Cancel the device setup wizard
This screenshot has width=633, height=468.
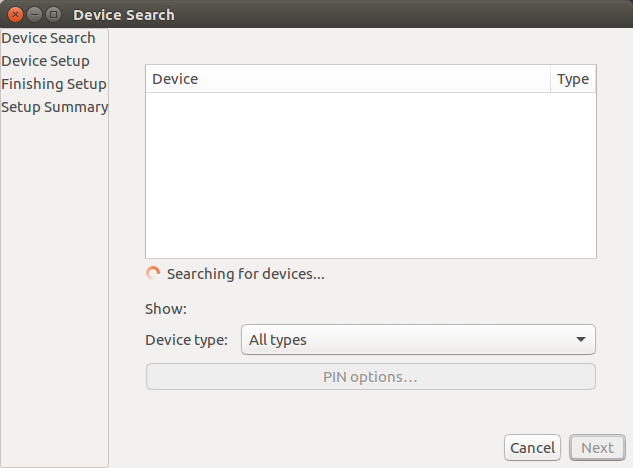click(532, 448)
